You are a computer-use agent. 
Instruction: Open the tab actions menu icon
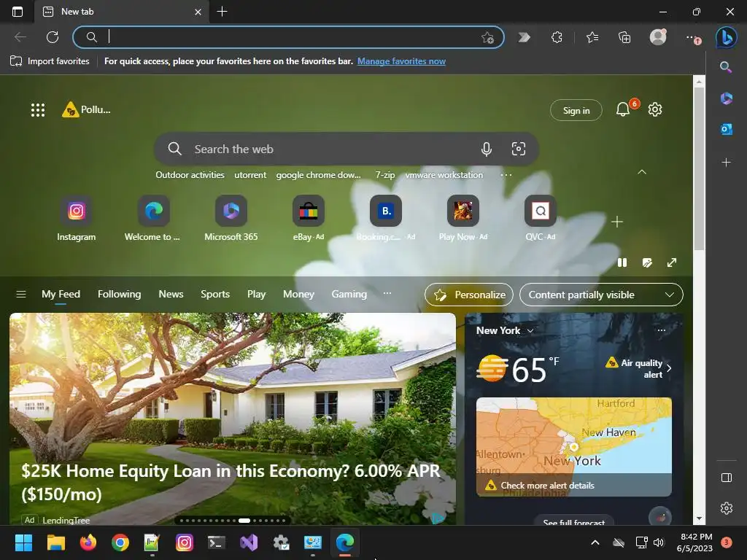pyautogui.click(x=18, y=12)
